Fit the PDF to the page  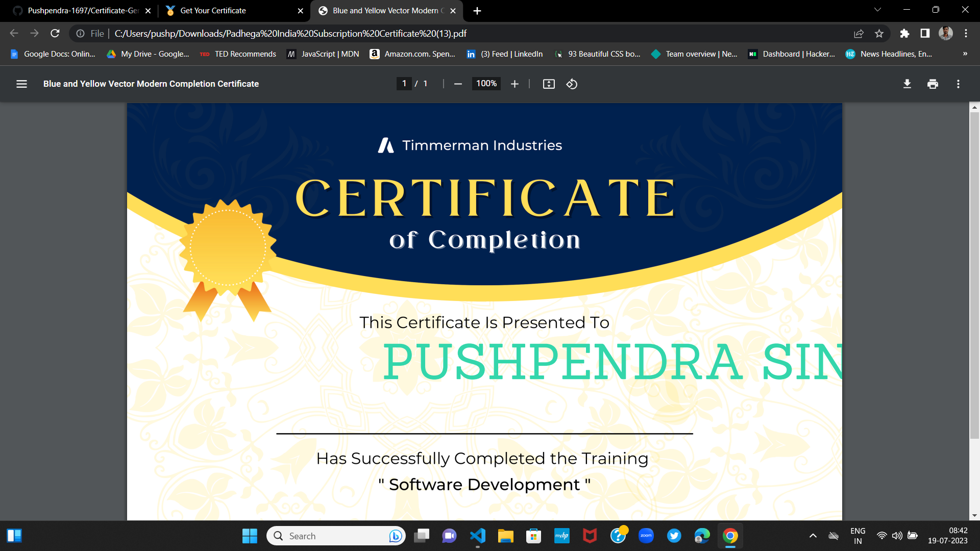pos(549,84)
